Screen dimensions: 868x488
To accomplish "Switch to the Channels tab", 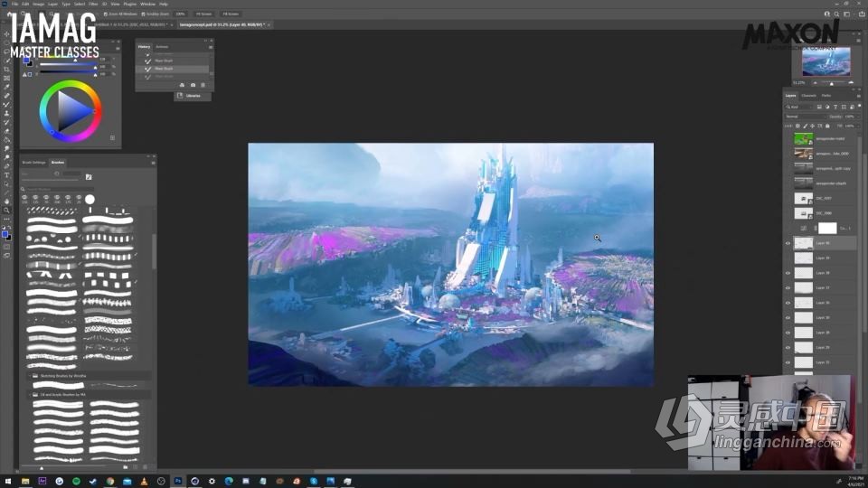I will (x=808, y=96).
